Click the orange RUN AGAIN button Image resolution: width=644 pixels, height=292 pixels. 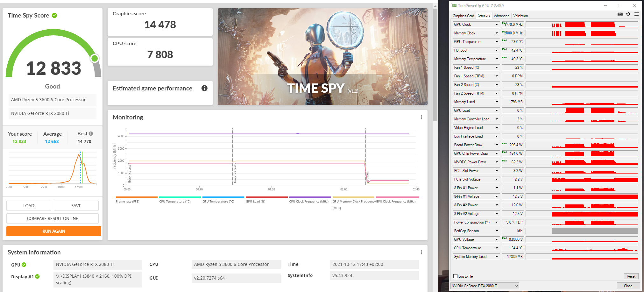54,231
